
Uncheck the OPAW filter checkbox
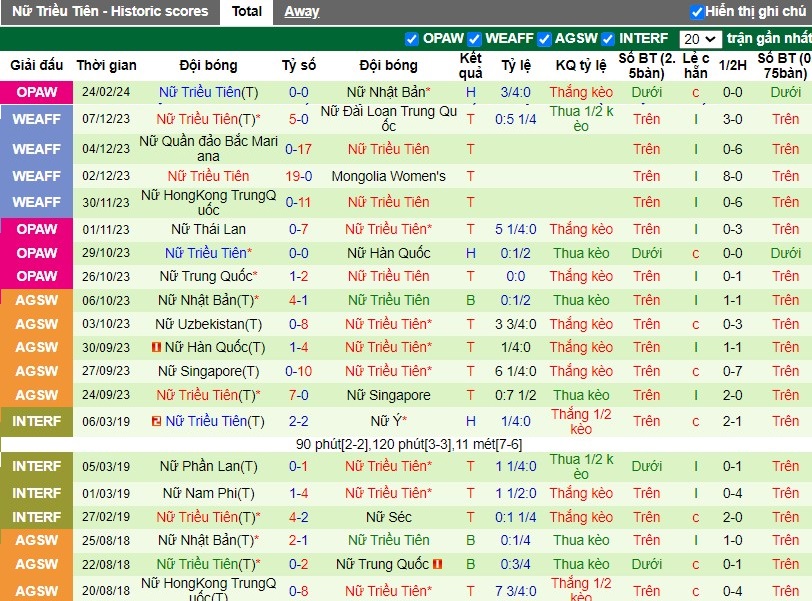[x=412, y=39]
